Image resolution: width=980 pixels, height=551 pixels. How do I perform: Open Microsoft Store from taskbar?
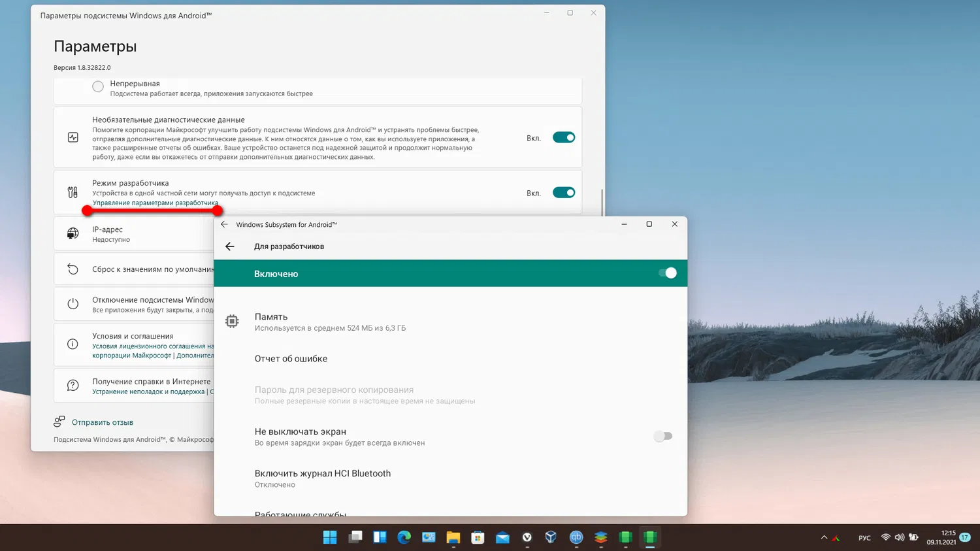click(478, 537)
